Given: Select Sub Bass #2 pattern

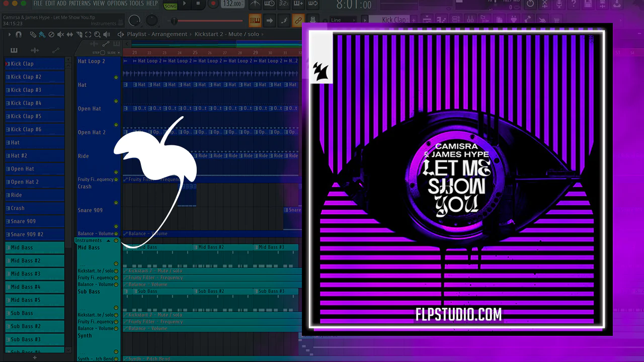Looking at the screenshot, I should click(x=35, y=326).
